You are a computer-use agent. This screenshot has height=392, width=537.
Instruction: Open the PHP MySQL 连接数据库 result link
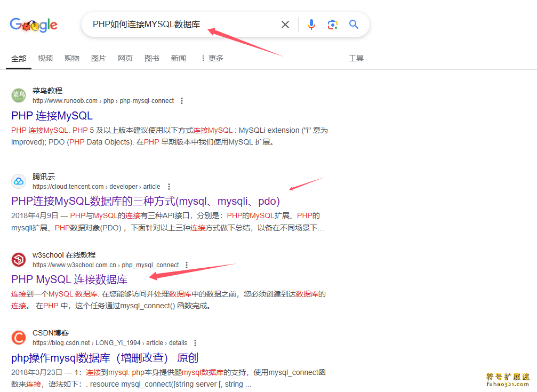[69, 279]
